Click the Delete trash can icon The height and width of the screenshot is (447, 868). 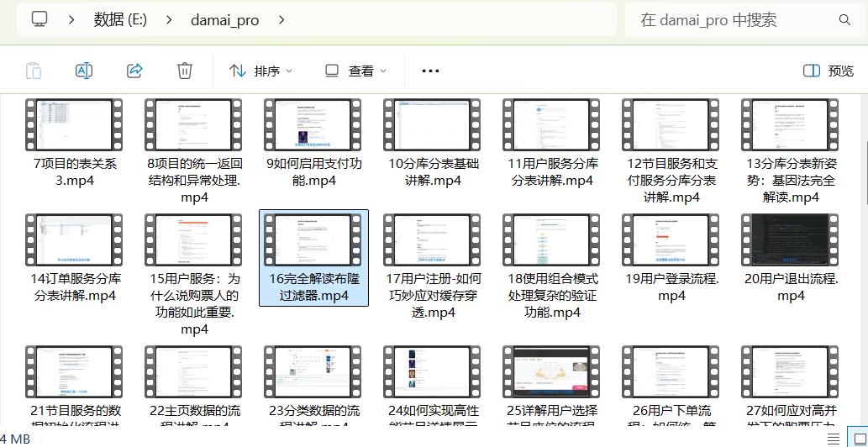click(184, 71)
